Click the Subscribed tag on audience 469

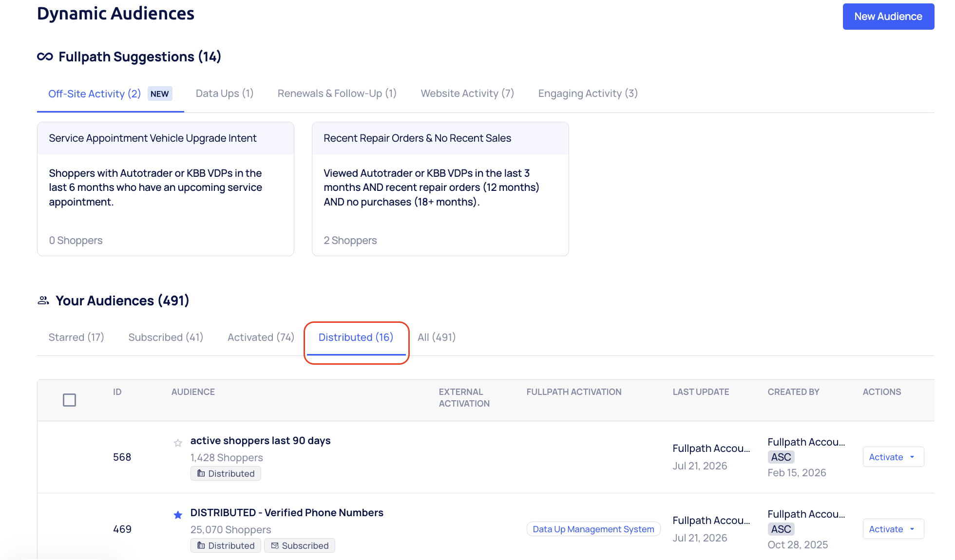300,545
